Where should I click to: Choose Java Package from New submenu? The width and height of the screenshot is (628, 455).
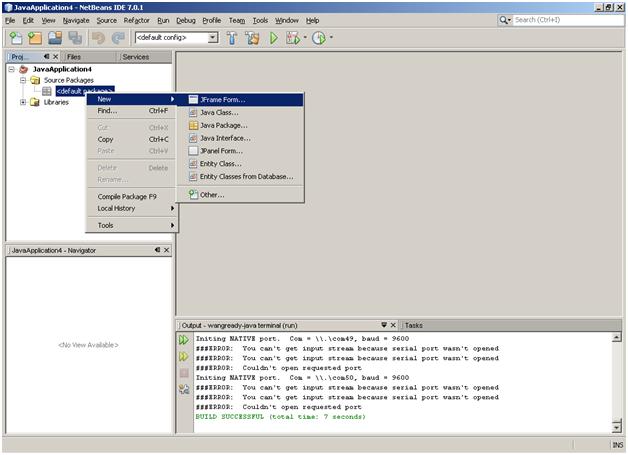point(240,125)
